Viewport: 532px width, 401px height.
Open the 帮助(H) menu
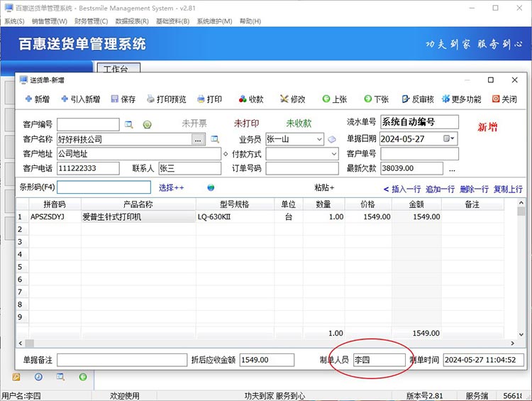(x=250, y=21)
